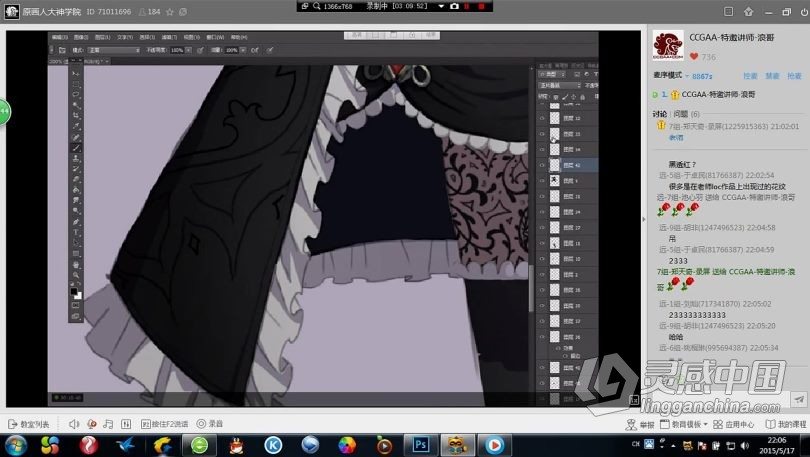The width and height of the screenshot is (810, 457).
Task: Switch to the 问题 (6) tab
Action: tap(687, 114)
